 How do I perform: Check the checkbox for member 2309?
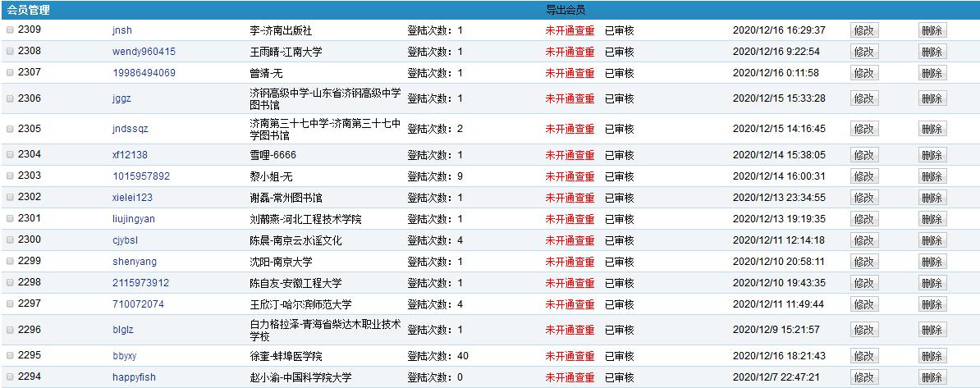[10, 30]
